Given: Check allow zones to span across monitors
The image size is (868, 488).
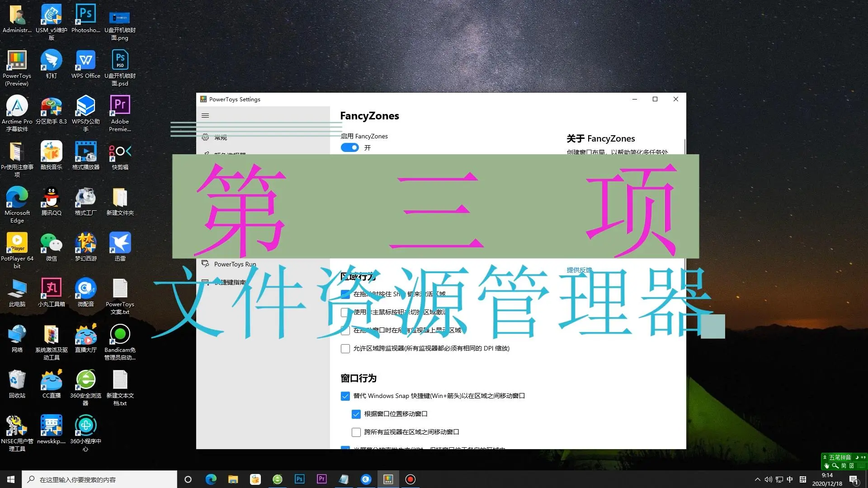Looking at the screenshot, I should tap(345, 348).
